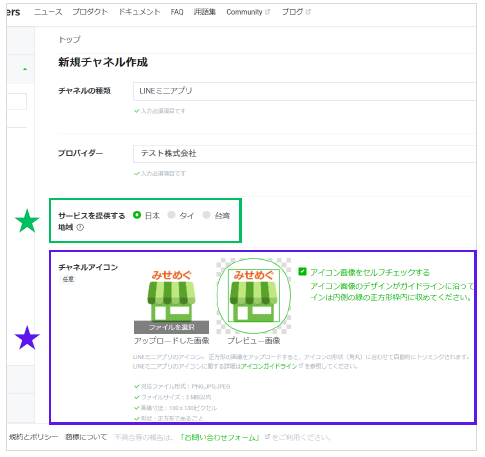Open the FAQ menu item
Screen dimensions: 485x457
coord(177,12)
